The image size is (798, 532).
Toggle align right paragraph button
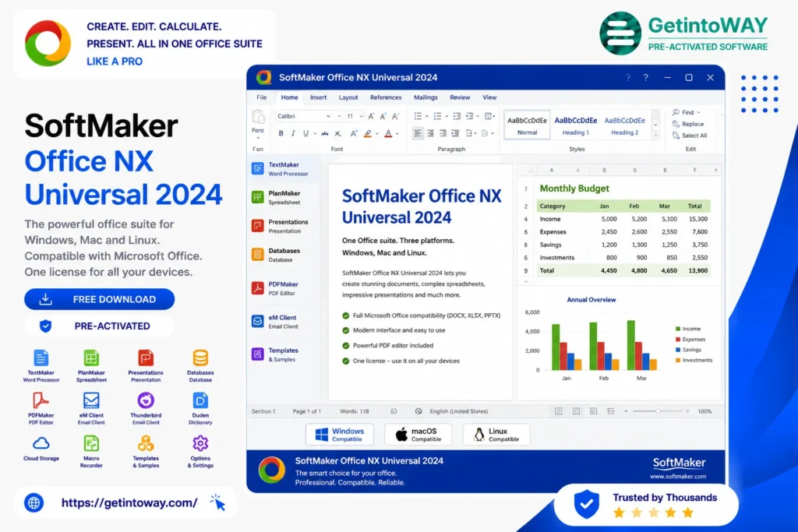click(443, 133)
